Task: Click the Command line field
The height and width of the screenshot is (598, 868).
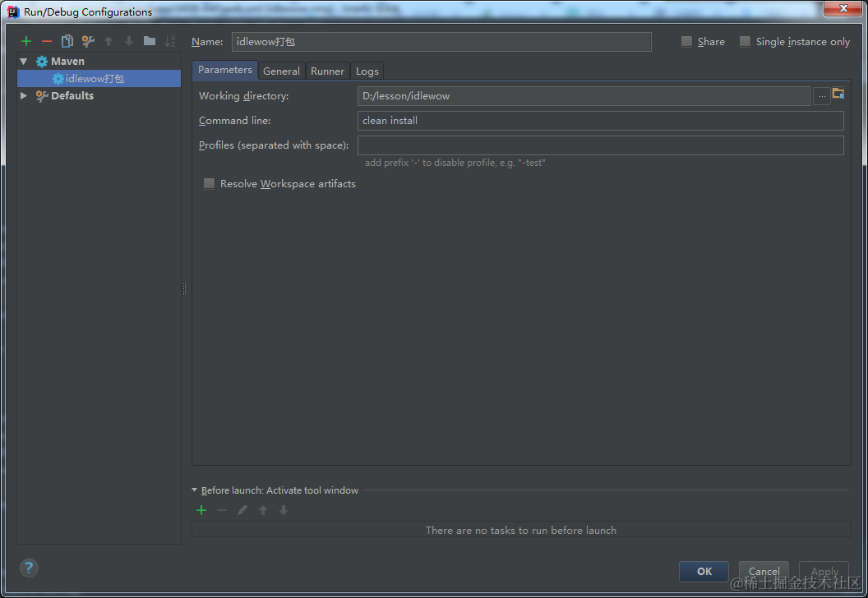Action: (x=601, y=121)
